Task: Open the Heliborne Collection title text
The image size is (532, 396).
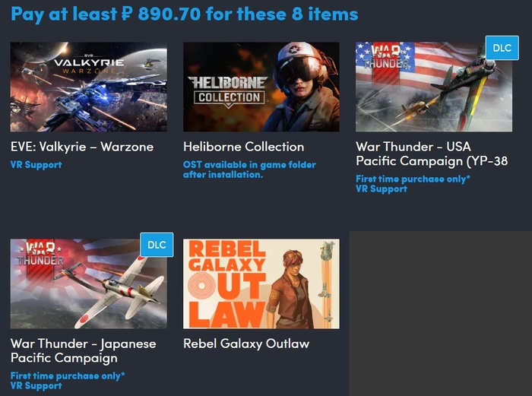Action: pyautogui.click(x=244, y=147)
